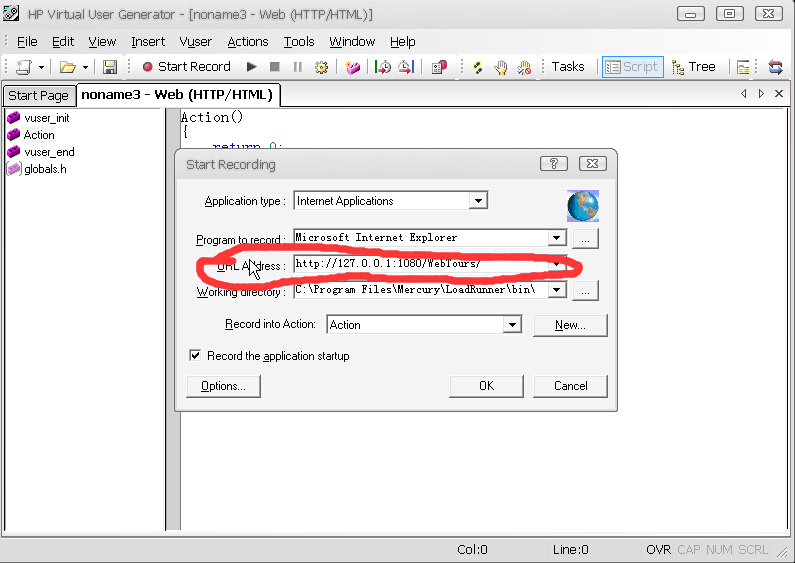Open the Help menu
This screenshot has height=563, width=795.
coord(403,42)
